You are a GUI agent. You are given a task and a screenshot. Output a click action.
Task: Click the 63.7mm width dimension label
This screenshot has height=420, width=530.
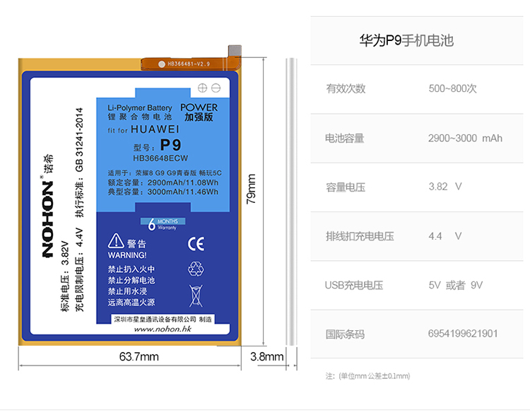(x=139, y=356)
